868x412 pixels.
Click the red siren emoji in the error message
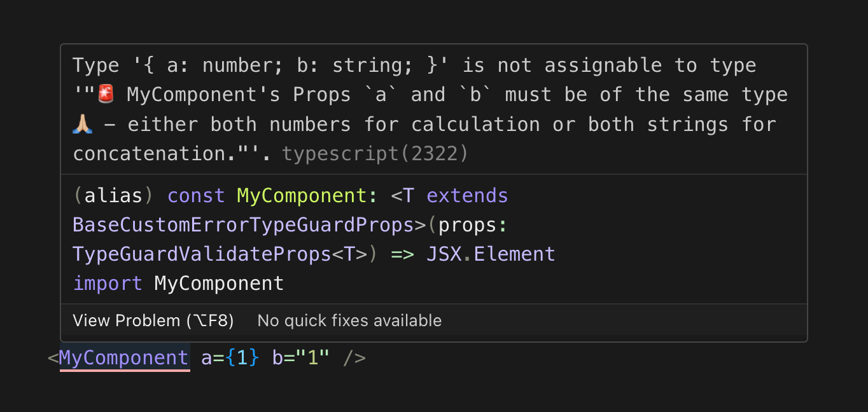[106, 95]
